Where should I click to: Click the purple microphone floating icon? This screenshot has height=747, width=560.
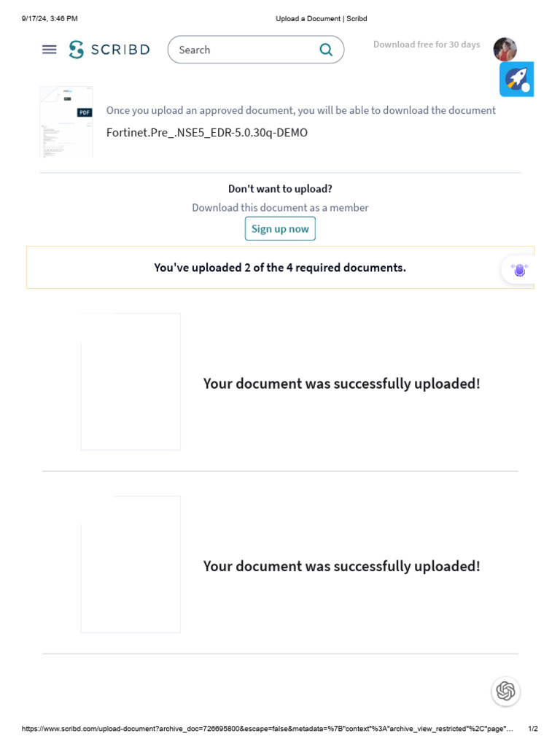point(519,270)
